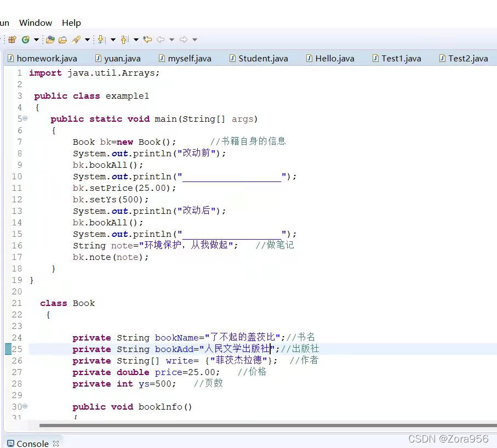This screenshot has width=497, height=448.
Task: Click the Open Type toolbar icon
Action: click(x=50, y=39)
